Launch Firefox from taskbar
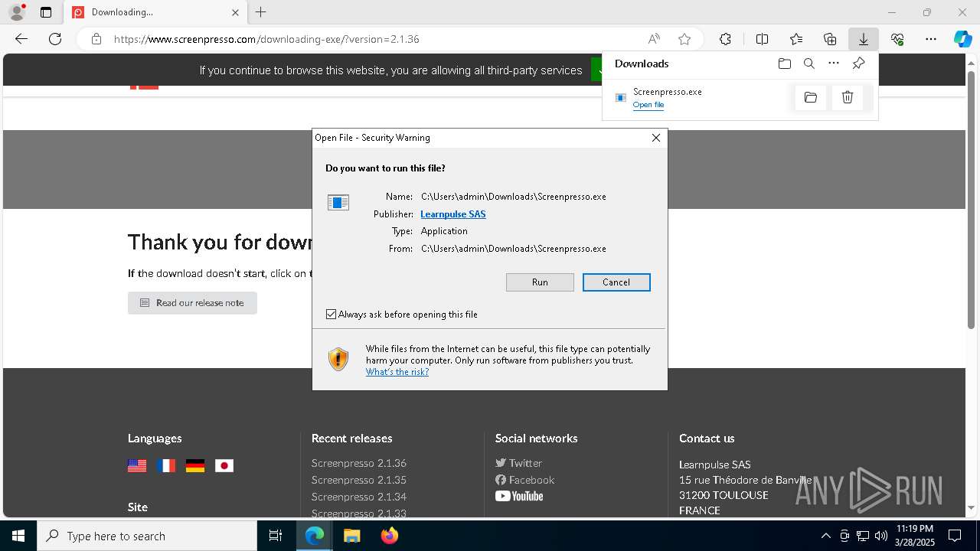980x551 pixels. [x=389, y=536]
